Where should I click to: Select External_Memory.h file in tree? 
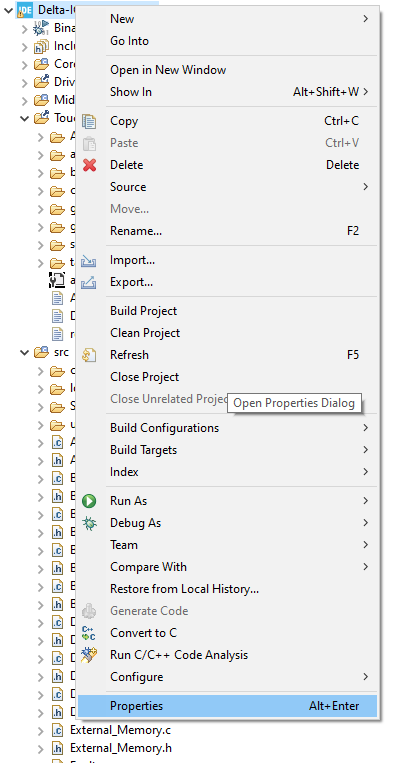point(121,748)
